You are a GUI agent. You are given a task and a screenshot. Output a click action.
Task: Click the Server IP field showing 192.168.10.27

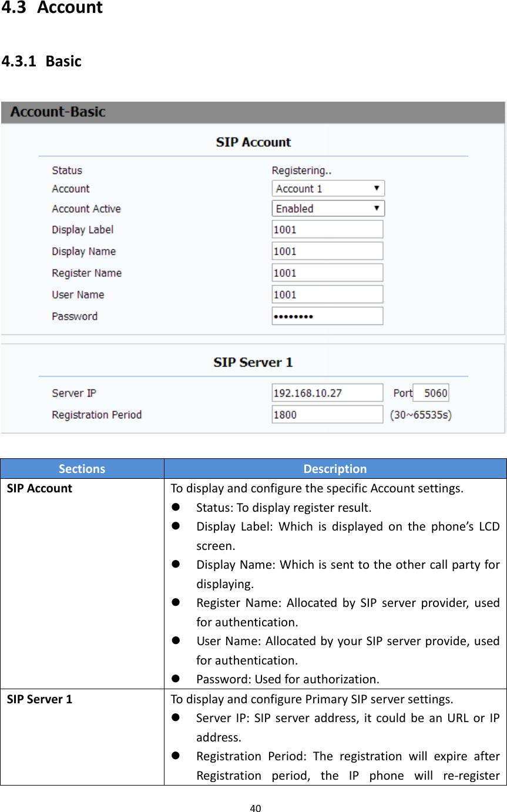(x=327, y=392)
